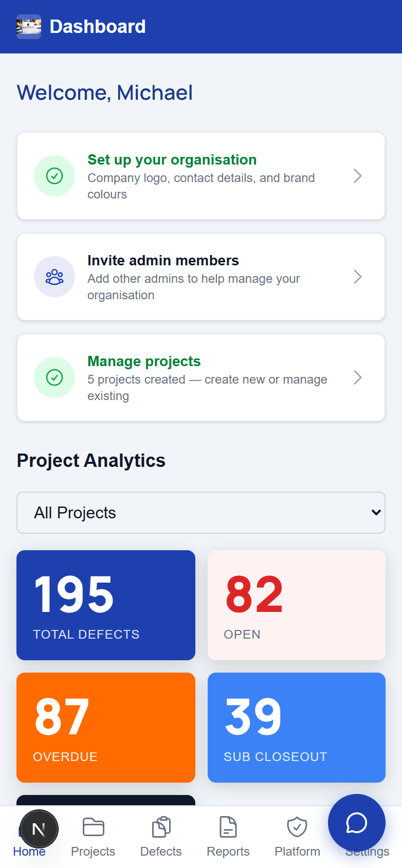402x868 pixels.
Task: Click the Defects clipboard icon
Action: click(161, 827)
